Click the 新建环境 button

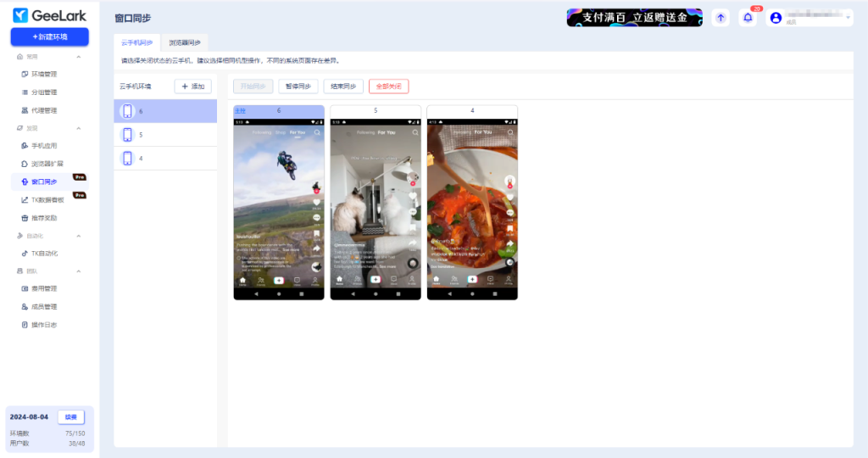point(49,36)
